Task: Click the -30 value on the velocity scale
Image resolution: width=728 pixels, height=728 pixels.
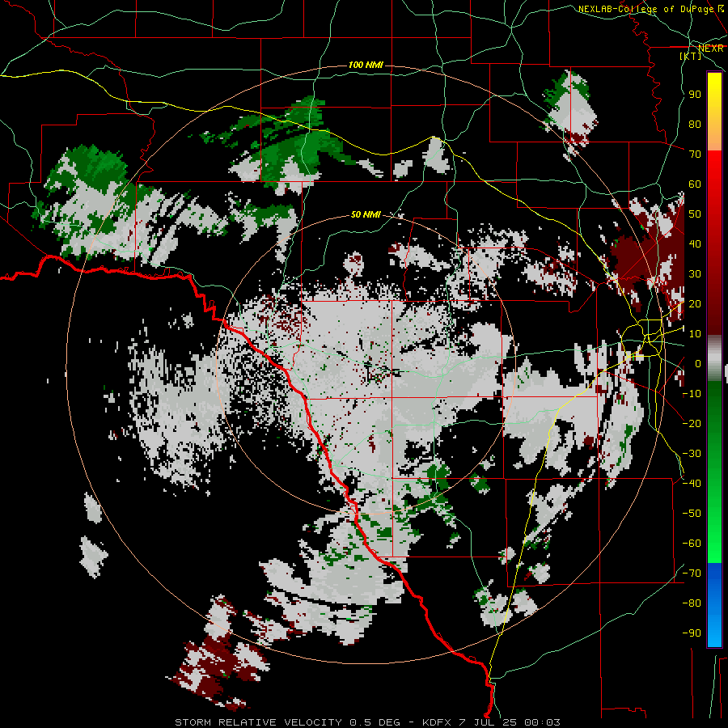Action: click(692, 454)
